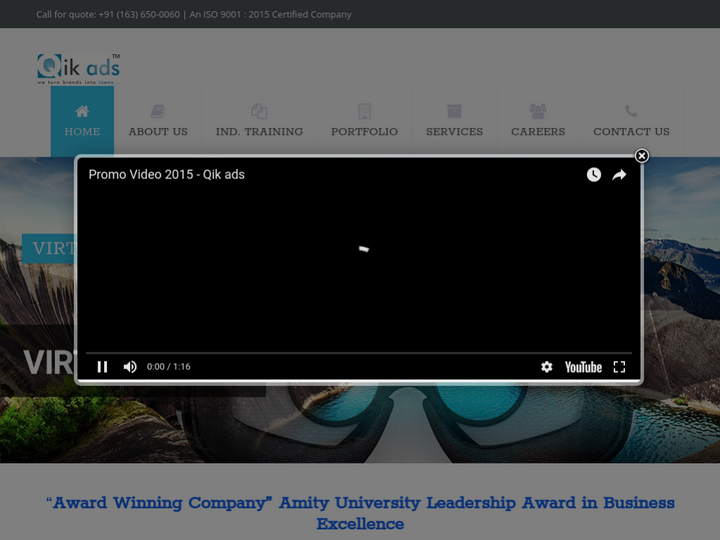
Task: Click the video progress bar
Action: 360,353
